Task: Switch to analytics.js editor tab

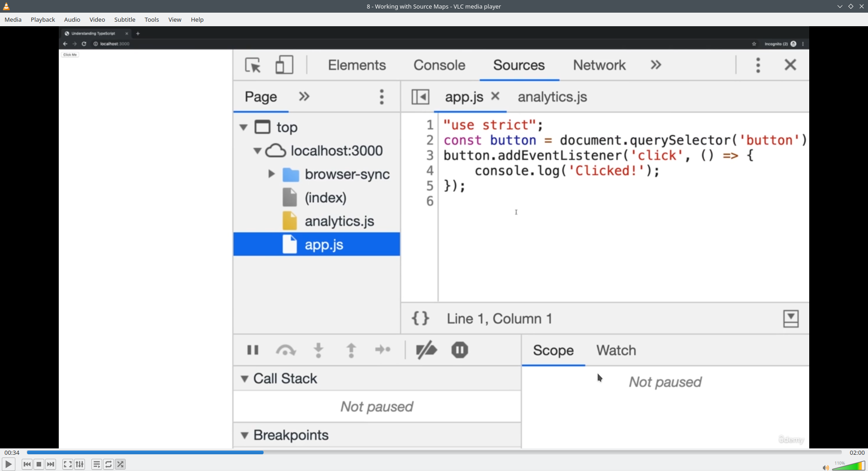Action: click(x=552, y=97)
